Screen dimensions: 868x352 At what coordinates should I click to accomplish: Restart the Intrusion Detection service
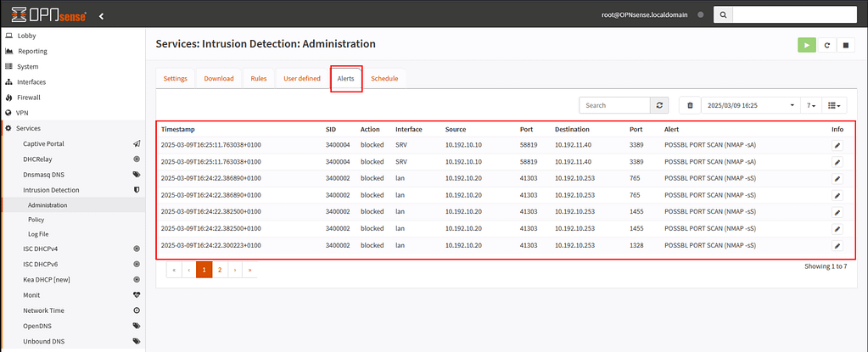[826, 45]
